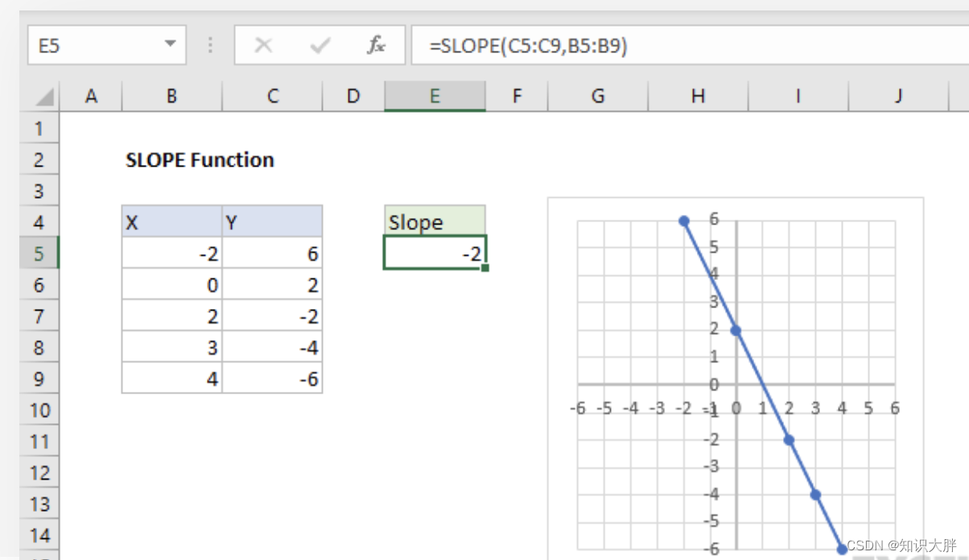Select column B header
The image size is (969, 560).
171,96
